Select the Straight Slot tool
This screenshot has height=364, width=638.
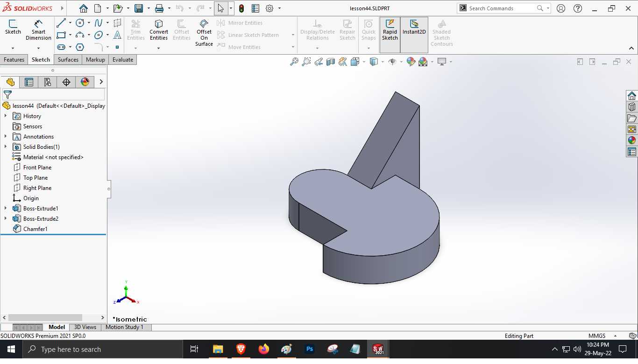pyautogui.click(x=61, y=47)
